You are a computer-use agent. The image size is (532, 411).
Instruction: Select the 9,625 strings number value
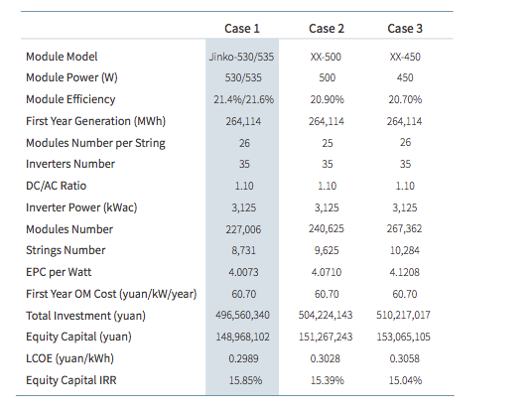327,250
